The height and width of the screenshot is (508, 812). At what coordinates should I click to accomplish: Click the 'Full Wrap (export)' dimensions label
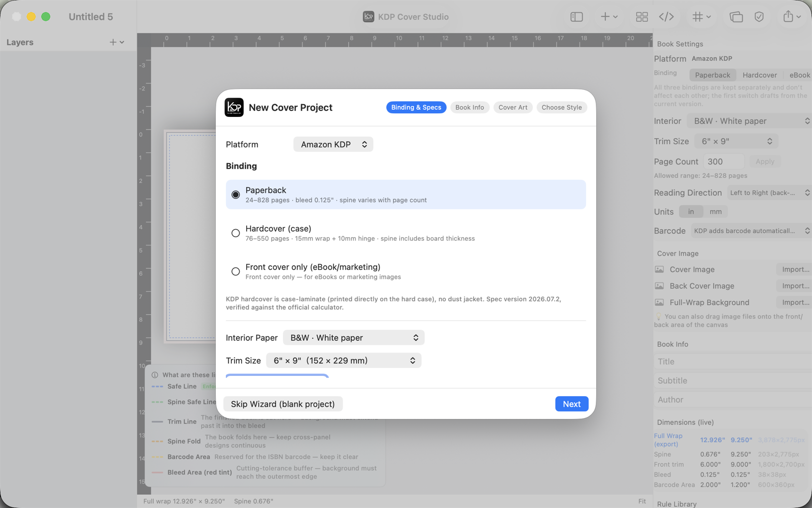point(668,440)
